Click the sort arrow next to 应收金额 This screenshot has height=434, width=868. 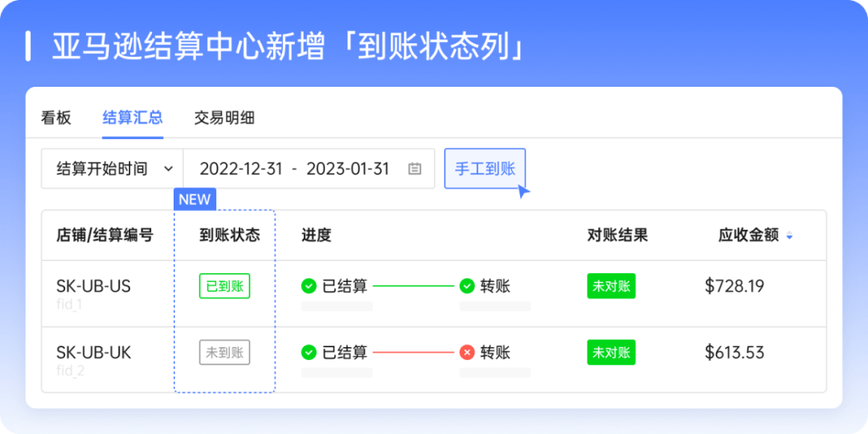(789, 236)
